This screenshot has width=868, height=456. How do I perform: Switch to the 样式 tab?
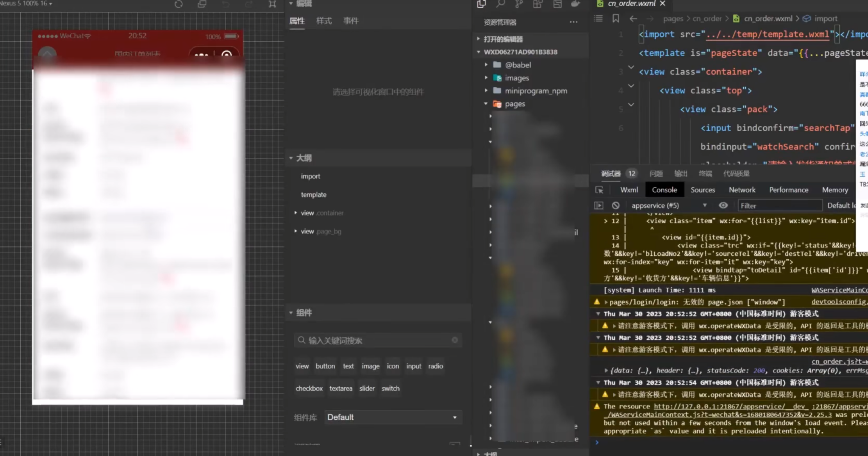323,21
